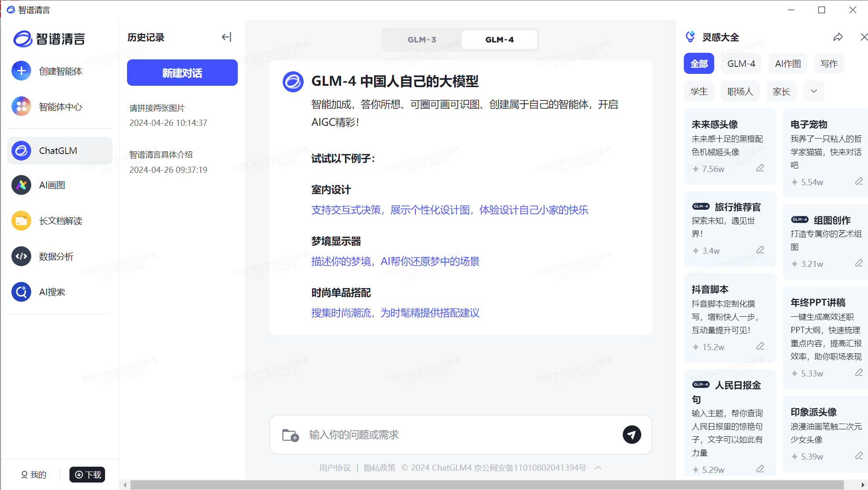Viewport: 868px width, 490px height.
Task: Click the share icon in 灵感大全 panel
Action: (x=838, y=37)
